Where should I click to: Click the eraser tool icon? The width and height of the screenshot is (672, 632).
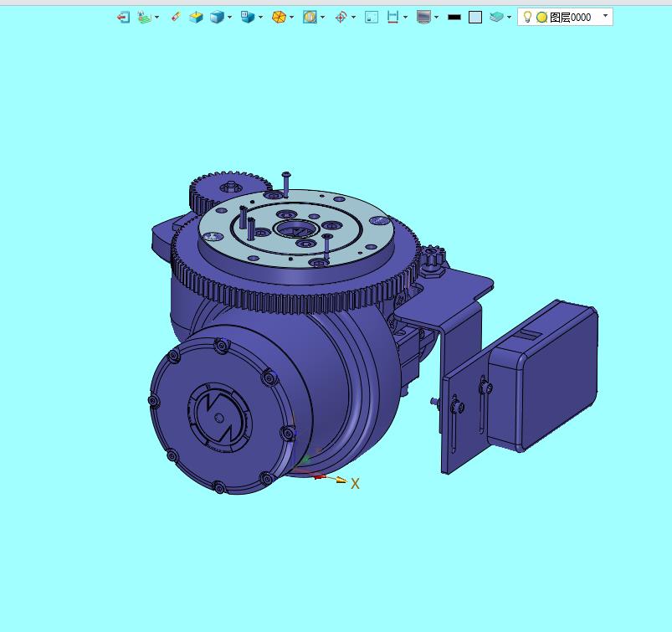(176, 17)
